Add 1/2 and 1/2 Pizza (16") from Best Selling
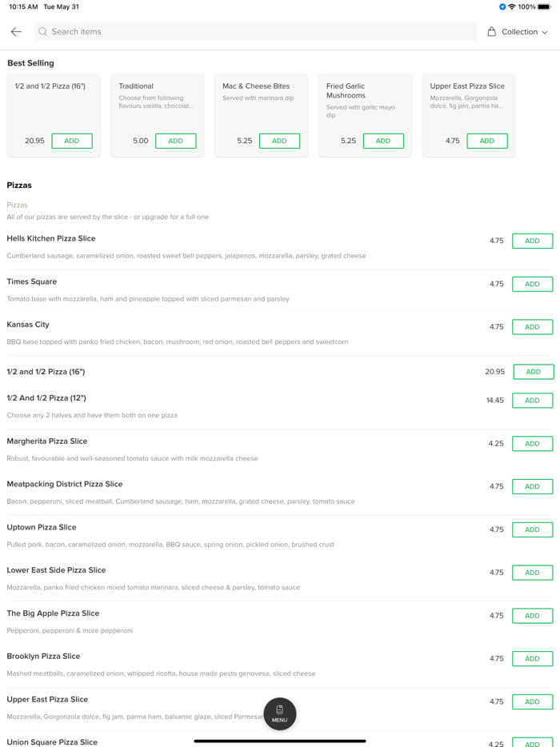Image resolution: width=560 pixels, height=747 pixels. click(72, 141)
